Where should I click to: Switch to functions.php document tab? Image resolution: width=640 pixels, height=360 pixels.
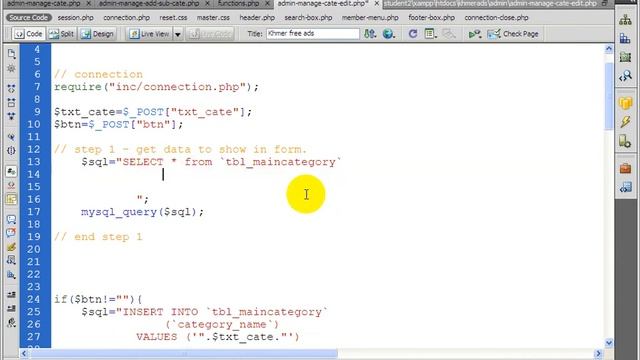[x=238, y=3]
